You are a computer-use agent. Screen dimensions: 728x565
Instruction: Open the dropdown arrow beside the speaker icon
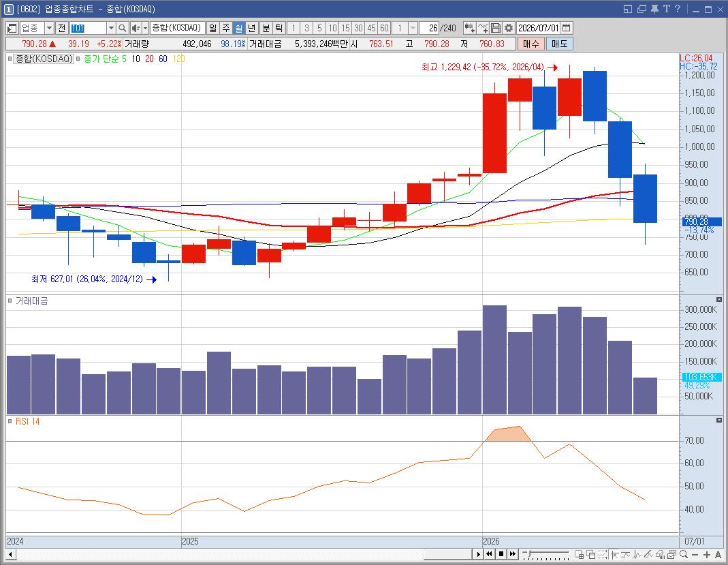[x=145, y=29]
